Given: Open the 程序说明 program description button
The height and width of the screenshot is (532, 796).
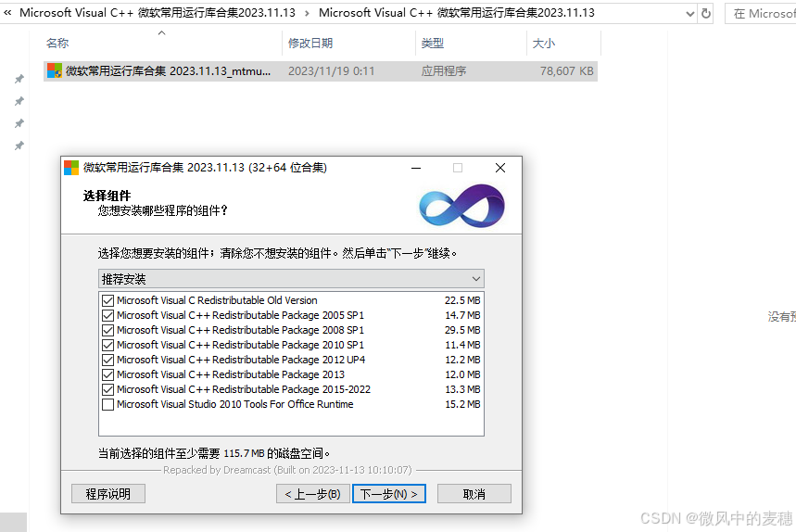Looking at the screenshot, I should pos(108,493).
